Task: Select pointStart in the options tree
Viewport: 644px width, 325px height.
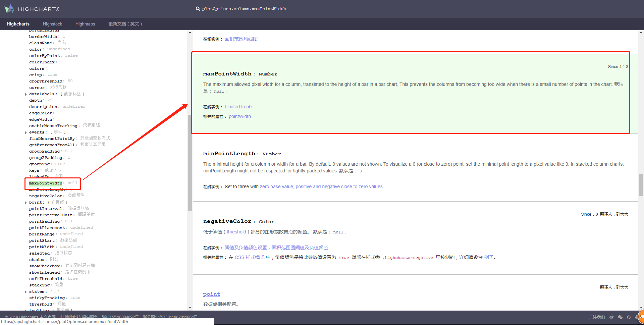Action: tap(42, 240)
